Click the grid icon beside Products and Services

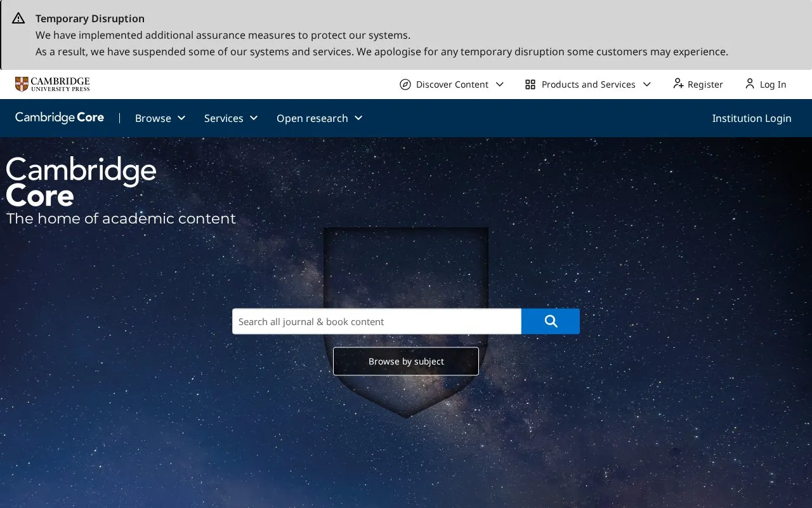[530, 84]
